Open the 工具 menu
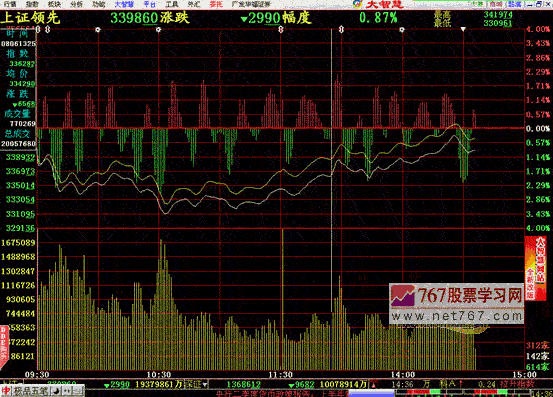553x397 pixels. 172,4
